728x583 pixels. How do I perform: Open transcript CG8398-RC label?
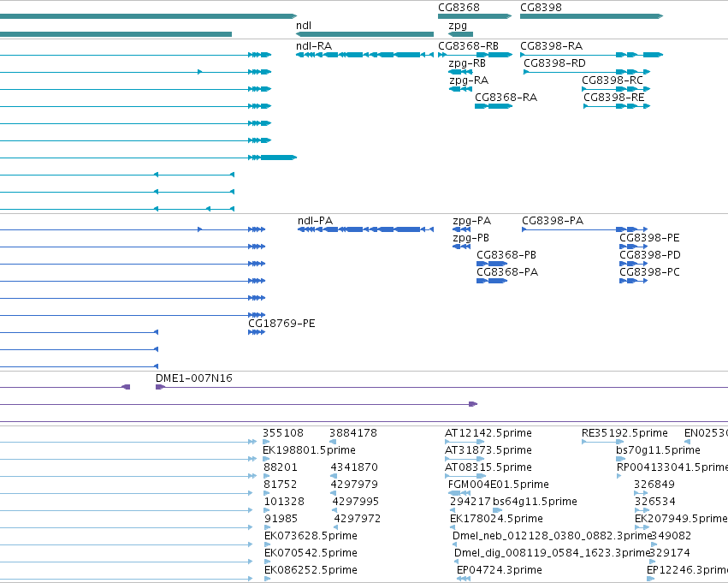[x=613, y=80]
